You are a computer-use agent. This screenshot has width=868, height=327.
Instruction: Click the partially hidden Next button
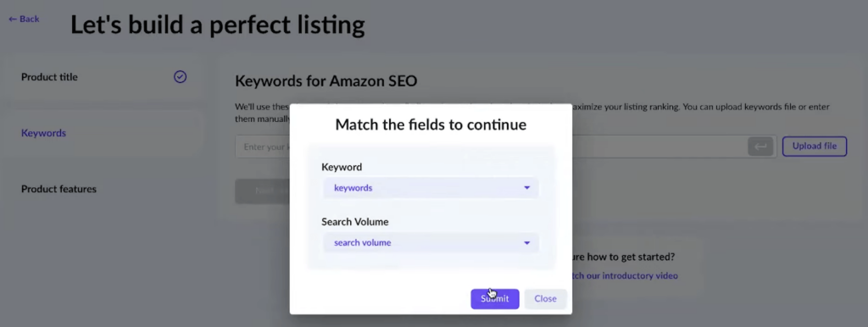pos(263,191)
